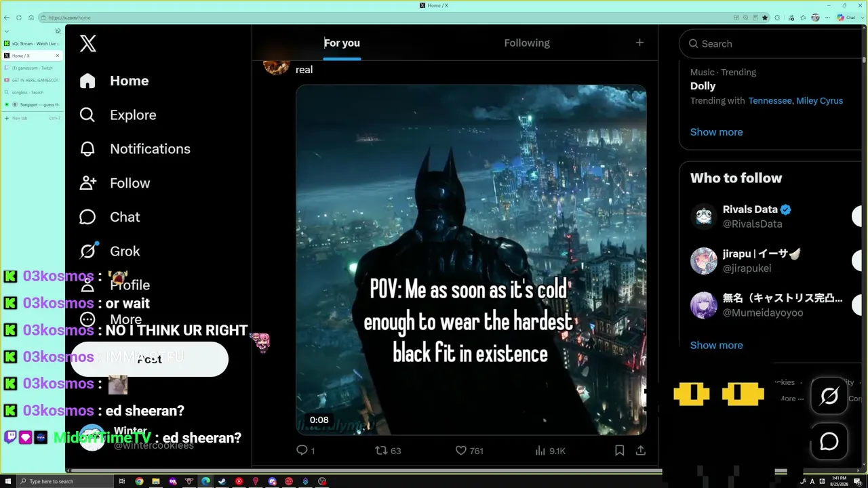Screen dimensions: 868x488
Task: Repost the post with 63 reposts
Action: 388,450
